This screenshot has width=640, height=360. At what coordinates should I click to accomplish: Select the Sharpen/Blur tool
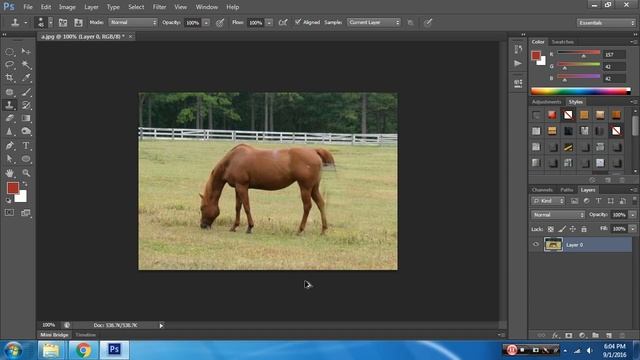(x=9, y=131)
